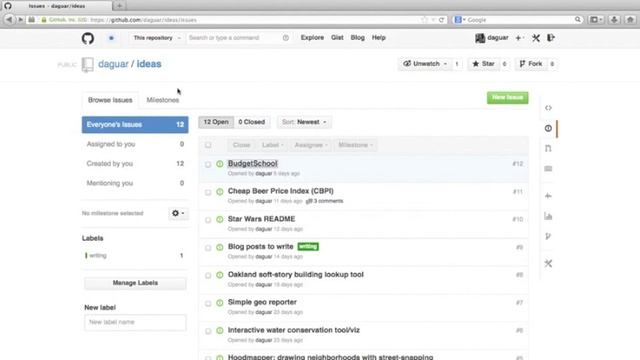The image size is (640, 360).
Task: Open the Assignee bulk action dropdown
Action: click(311, 145)
